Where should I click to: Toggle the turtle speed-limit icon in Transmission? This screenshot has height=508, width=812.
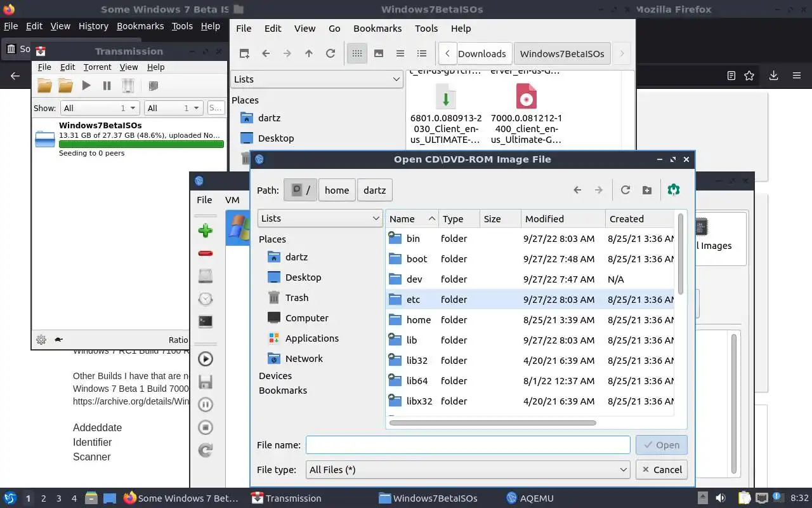(58, 340)
